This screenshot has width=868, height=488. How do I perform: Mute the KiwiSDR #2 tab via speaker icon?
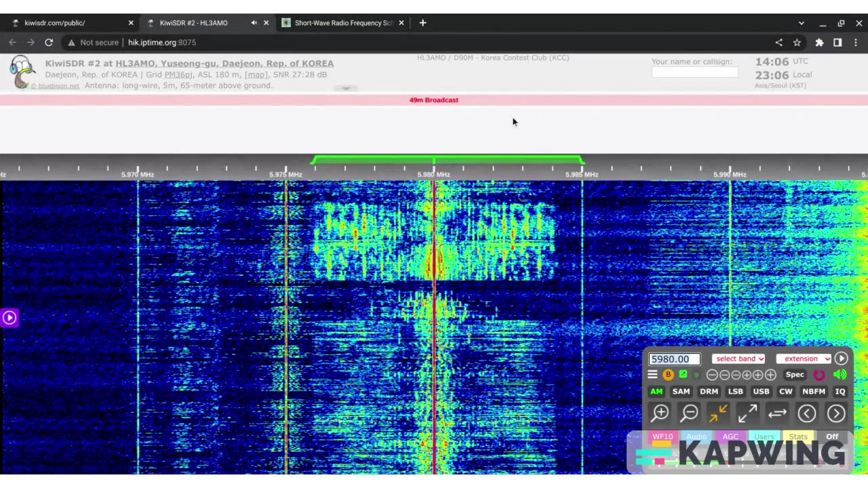pyautogui.click(x=254, y=23)
